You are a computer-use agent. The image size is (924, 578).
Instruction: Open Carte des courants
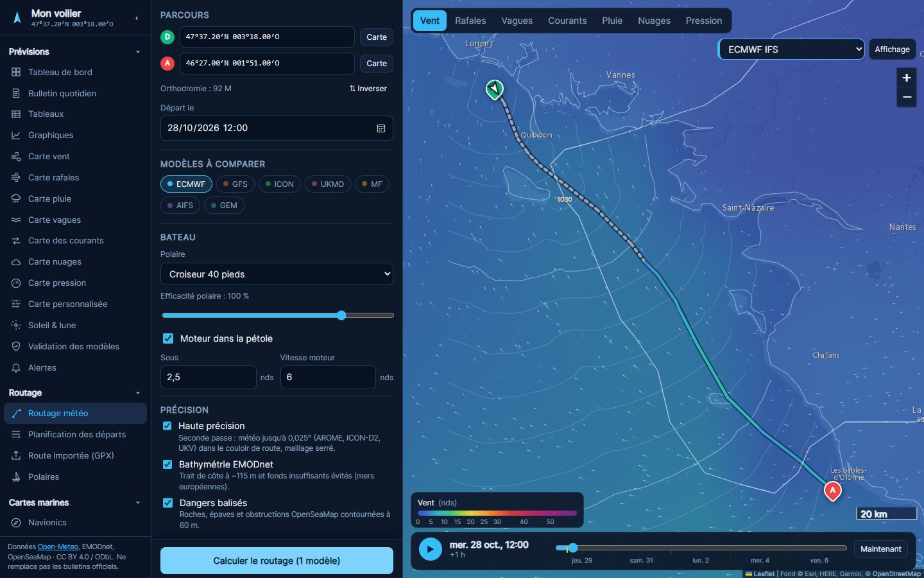pyautogui.click(x=75, y=240)
